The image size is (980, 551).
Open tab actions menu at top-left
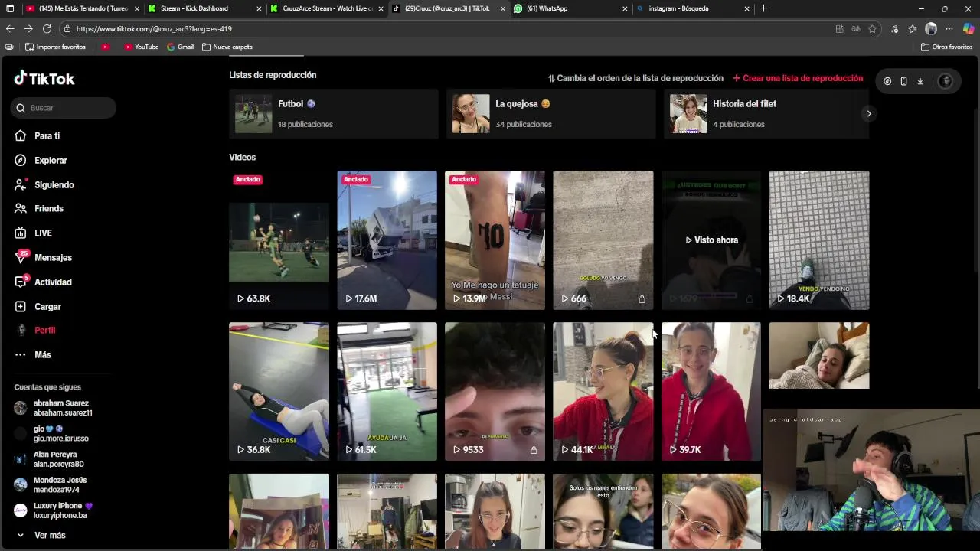(9, 8)
